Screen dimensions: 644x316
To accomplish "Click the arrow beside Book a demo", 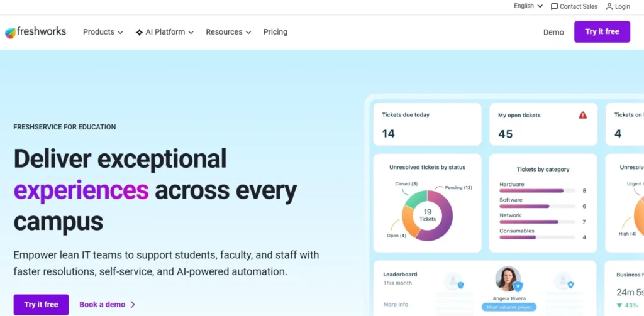I will [x=133, y=305].
